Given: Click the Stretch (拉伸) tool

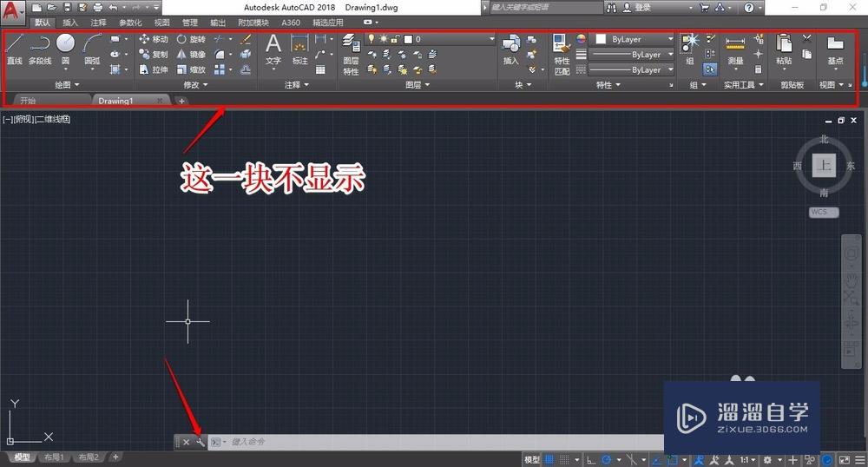Looking at the screenshot, I should coord(154,69).
